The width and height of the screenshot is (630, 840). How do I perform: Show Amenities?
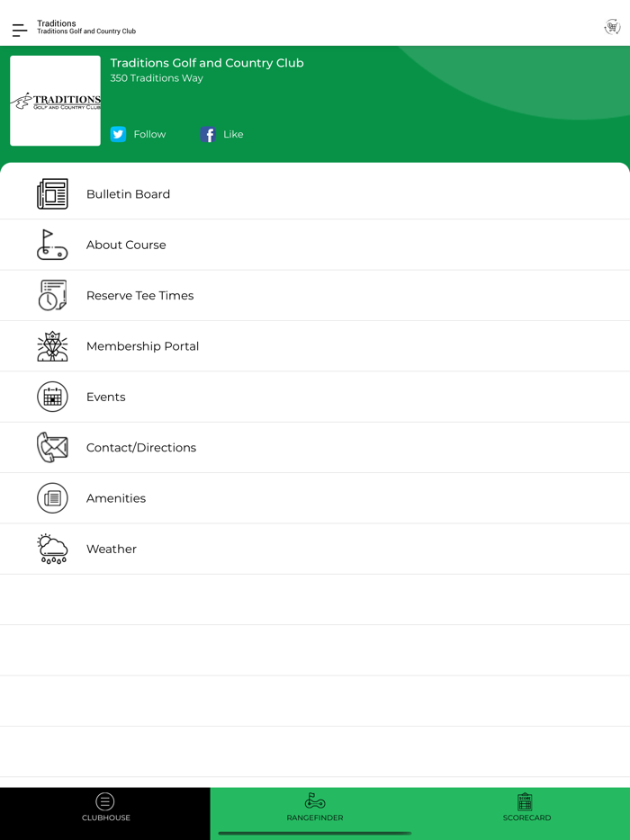click(x=315, y=498)
